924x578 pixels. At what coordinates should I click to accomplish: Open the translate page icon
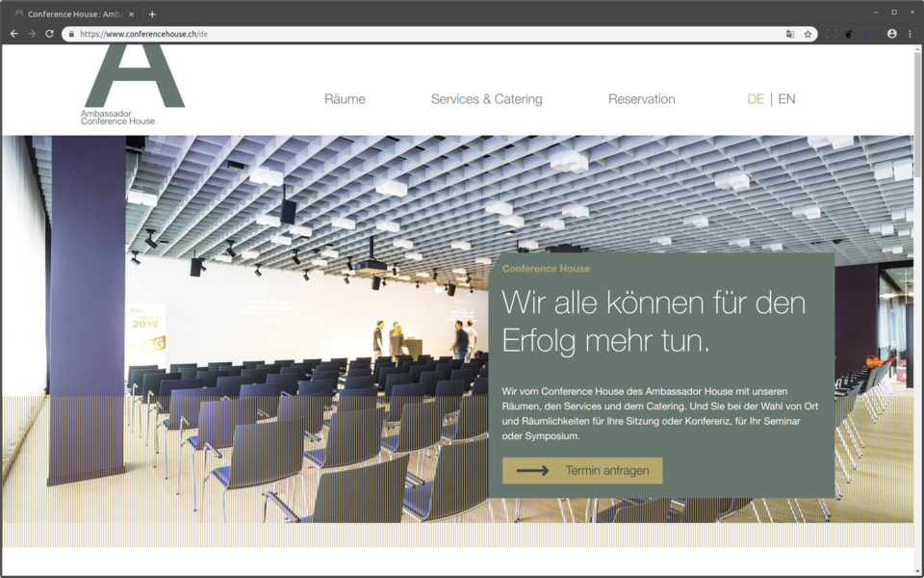click(790, 35)
